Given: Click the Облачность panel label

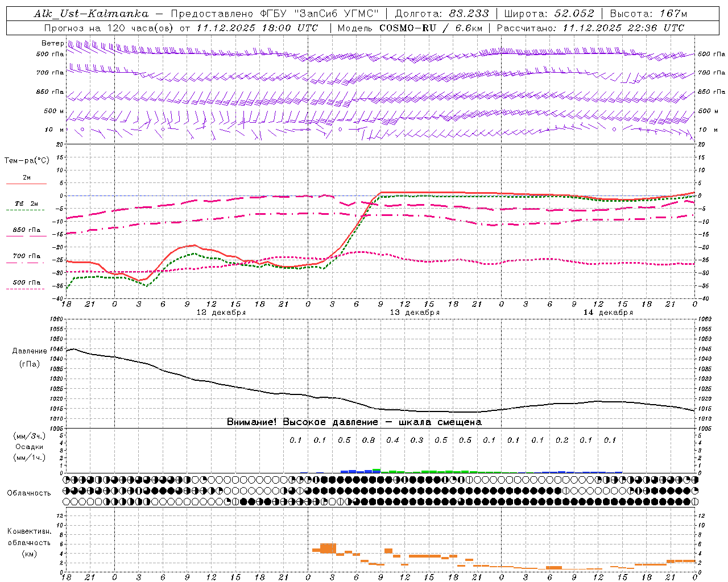Looking at the screenshot, I should click(29, 493).
